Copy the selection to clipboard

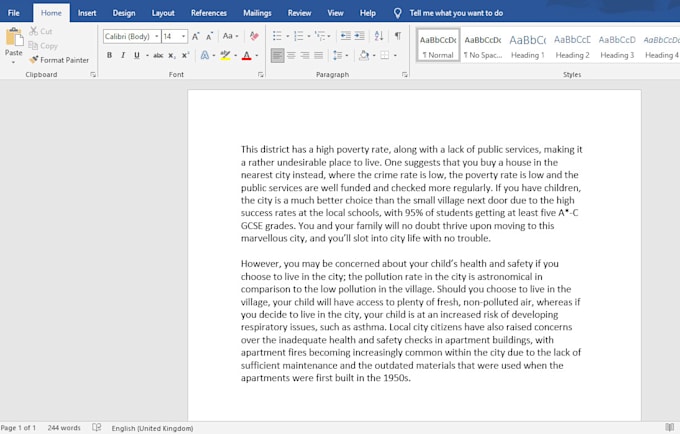42,46
